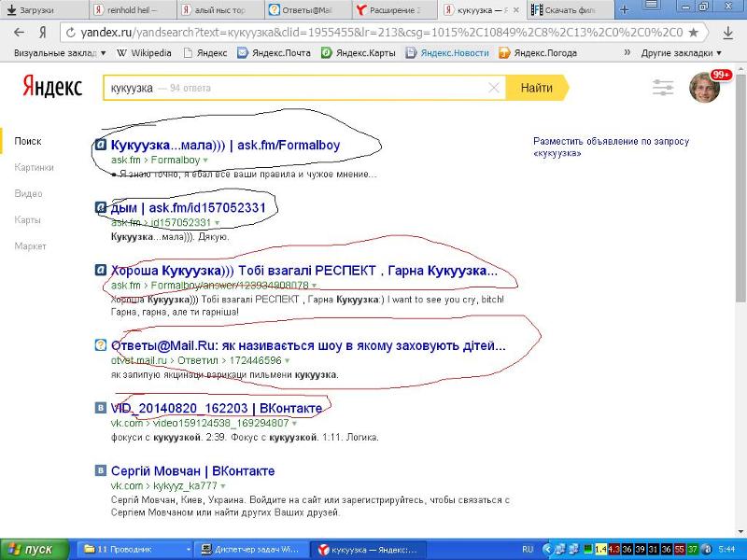Reload the page with the refresh icon
The height and width of the screenshot is (560, 747).
71,33
